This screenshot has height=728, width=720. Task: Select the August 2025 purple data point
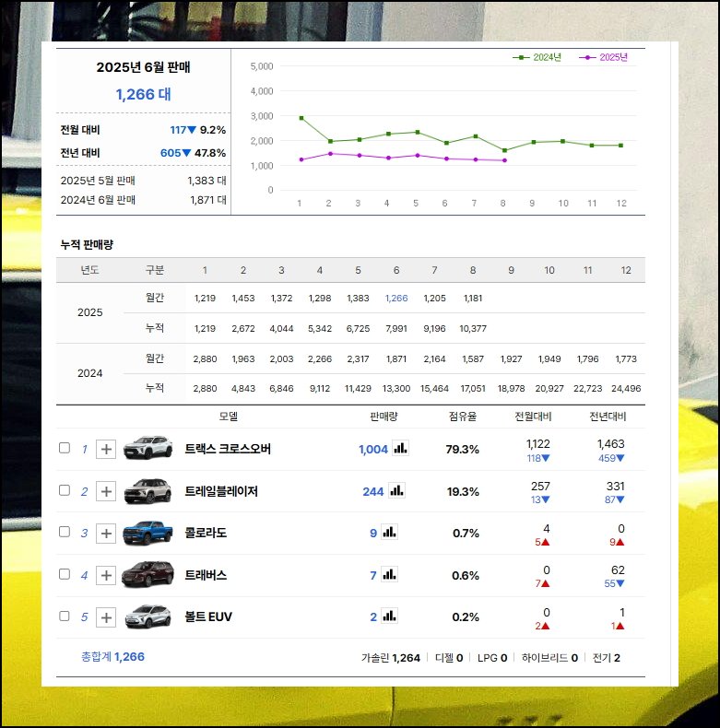coord(505,160)
